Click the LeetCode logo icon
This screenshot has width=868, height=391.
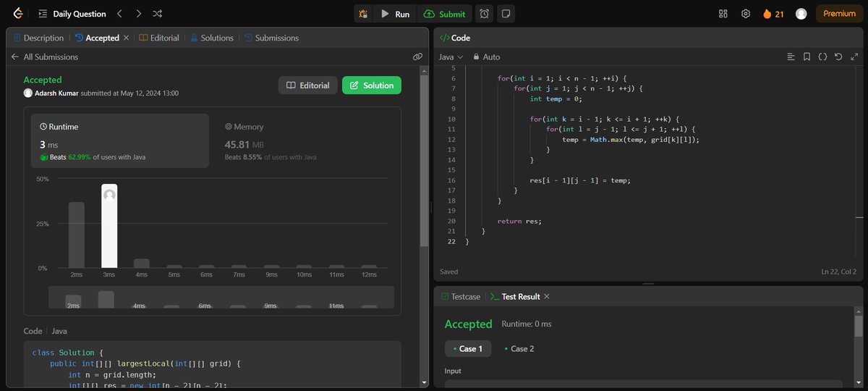17,14
